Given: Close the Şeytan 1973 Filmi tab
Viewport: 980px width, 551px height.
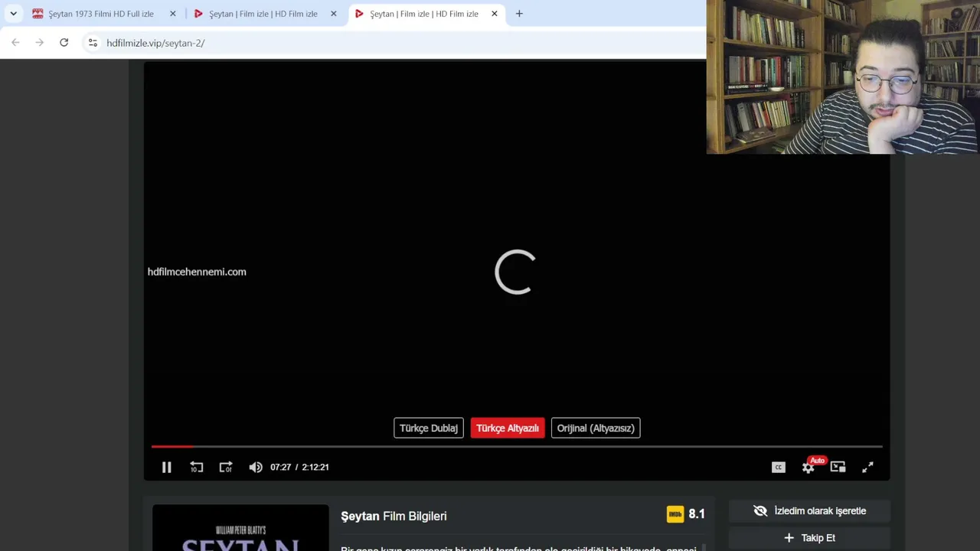Looking at the screenshot, I should point(173,14).
